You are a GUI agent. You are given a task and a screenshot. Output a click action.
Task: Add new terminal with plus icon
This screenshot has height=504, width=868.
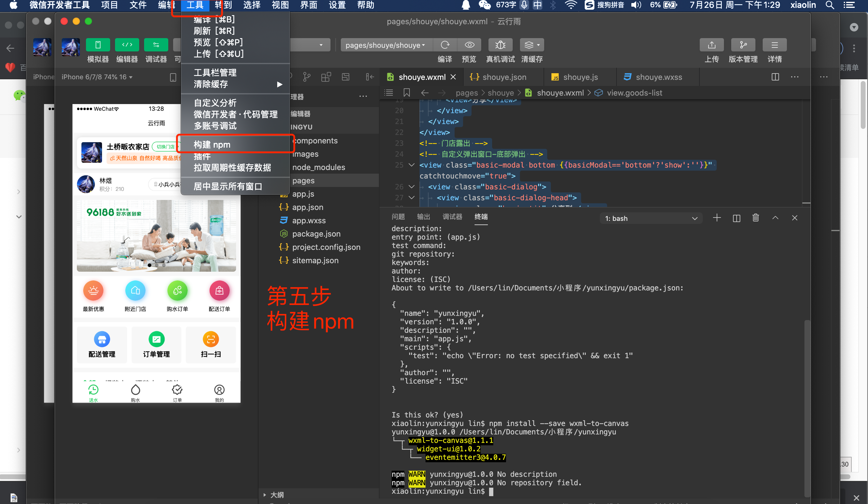coord(716,218)
